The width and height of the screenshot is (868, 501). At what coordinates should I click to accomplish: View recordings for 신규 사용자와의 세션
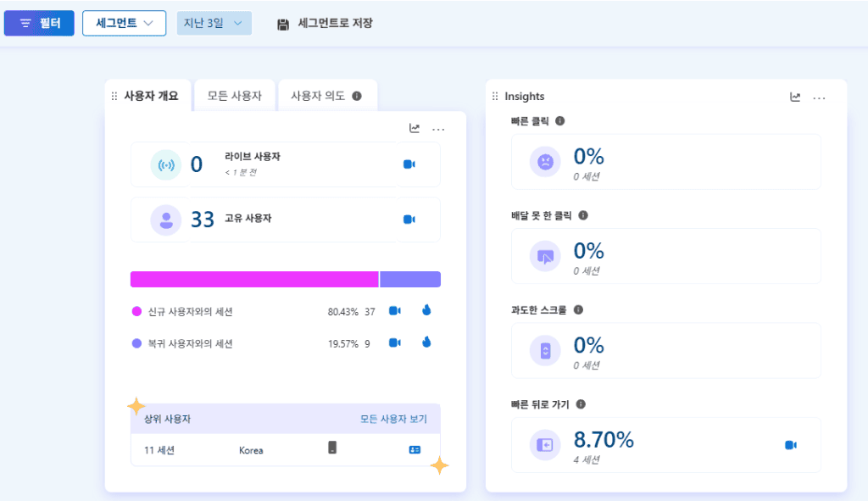[395, 310]
